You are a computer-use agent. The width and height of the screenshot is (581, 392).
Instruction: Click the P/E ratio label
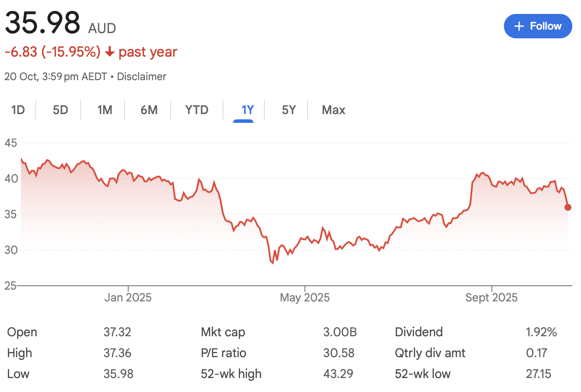pos(223,353)
